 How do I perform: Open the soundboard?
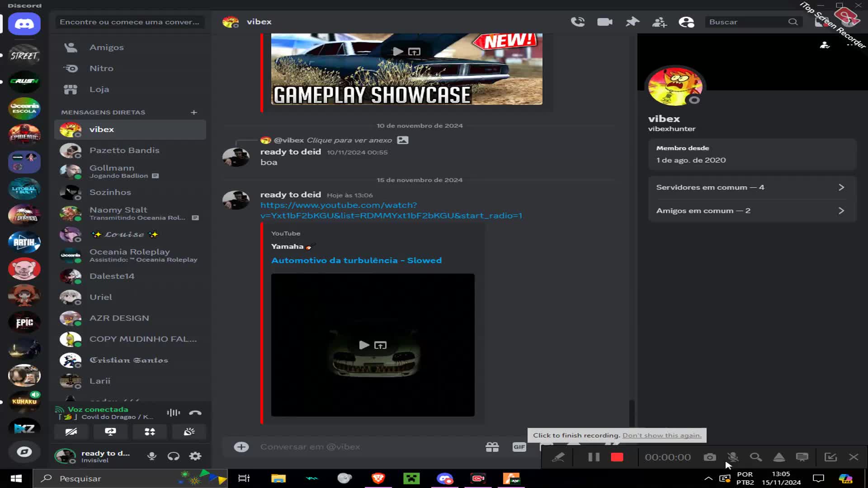[x=189, y=432]
